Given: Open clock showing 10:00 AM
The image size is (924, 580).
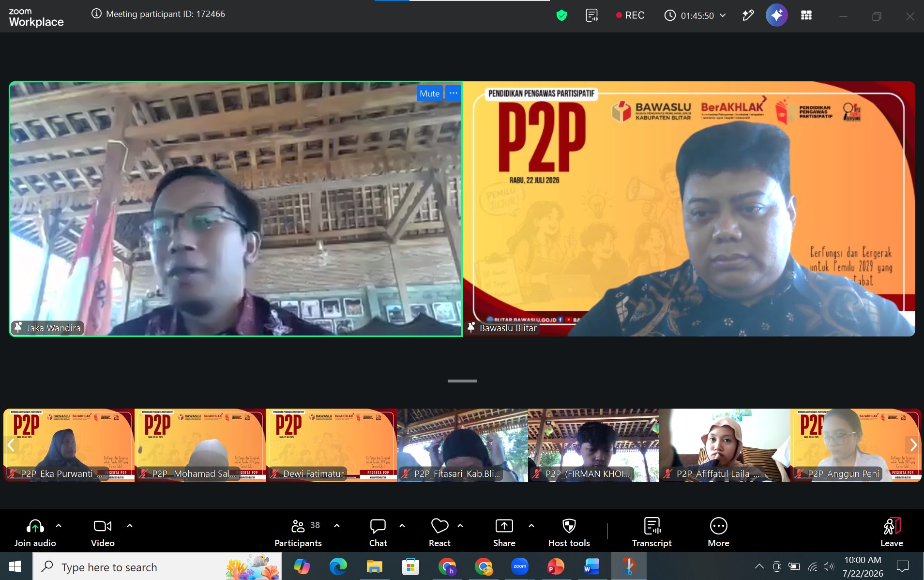Looking at the screenshot, I should click(x=863, y=566).
